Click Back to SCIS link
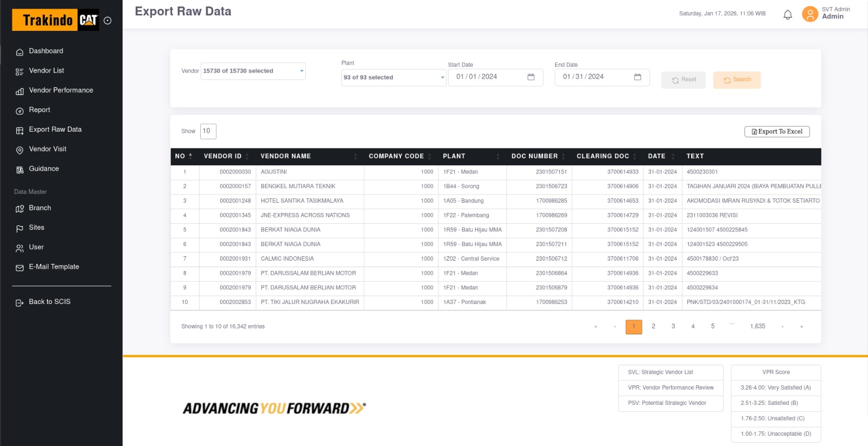 click(50, 302)
